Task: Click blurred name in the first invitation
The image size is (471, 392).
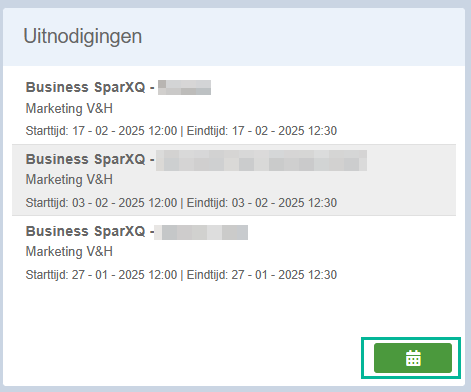Action: [x=184, y=87]
